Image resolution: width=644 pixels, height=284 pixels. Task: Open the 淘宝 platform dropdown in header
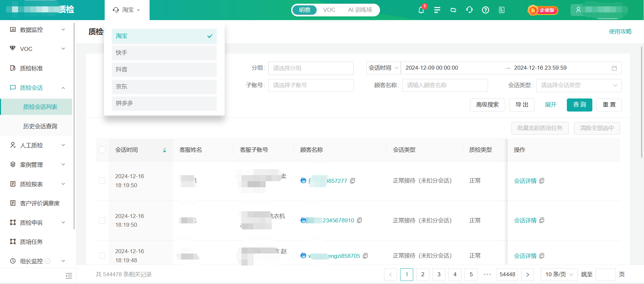tap(127, 10)
